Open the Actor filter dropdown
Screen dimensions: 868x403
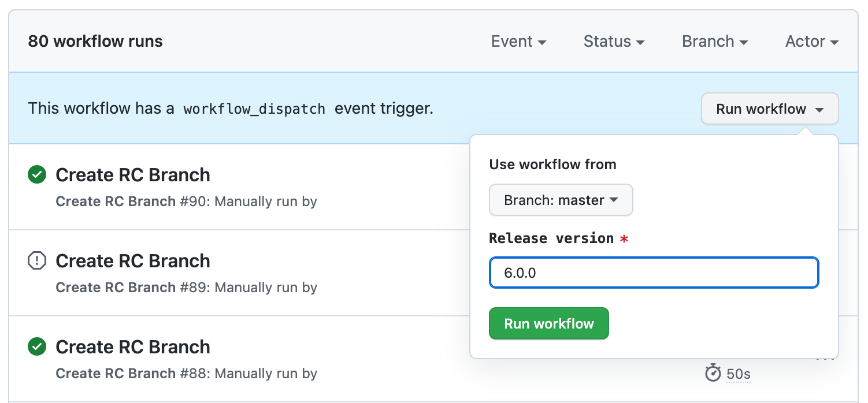point(811,41)
